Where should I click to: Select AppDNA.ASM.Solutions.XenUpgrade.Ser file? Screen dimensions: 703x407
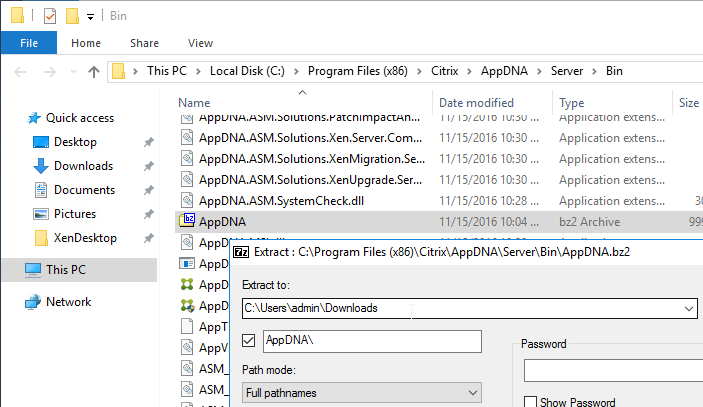coord(310,180)
